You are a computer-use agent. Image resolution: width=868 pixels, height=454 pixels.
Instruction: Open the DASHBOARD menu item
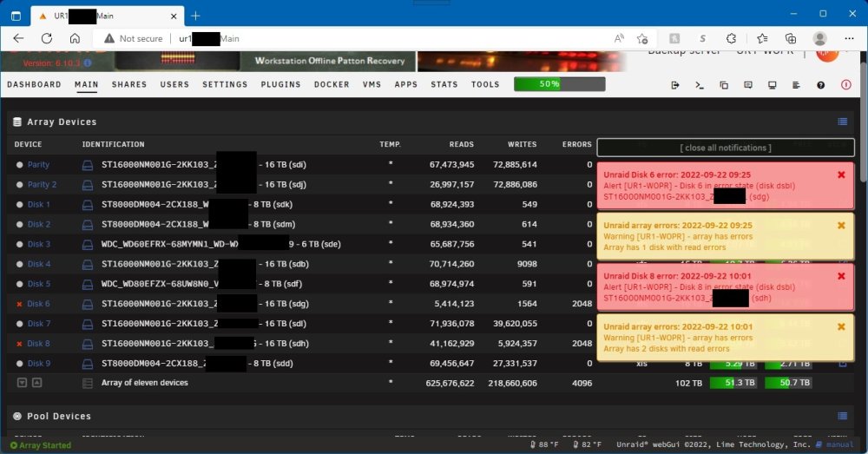(x=35, y=84)
